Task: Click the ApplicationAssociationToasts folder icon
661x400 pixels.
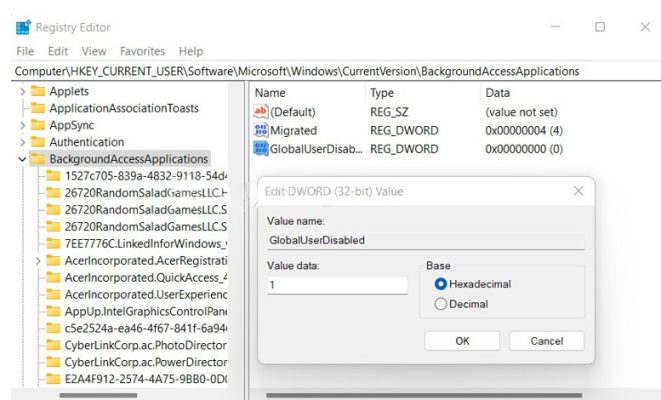Action: pos(38,108)
